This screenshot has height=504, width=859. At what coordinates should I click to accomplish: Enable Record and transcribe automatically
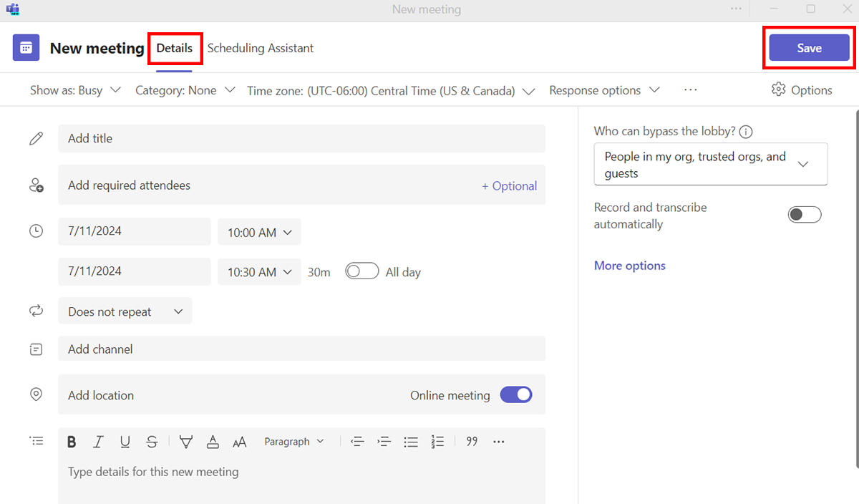click(x=804, y=215)
